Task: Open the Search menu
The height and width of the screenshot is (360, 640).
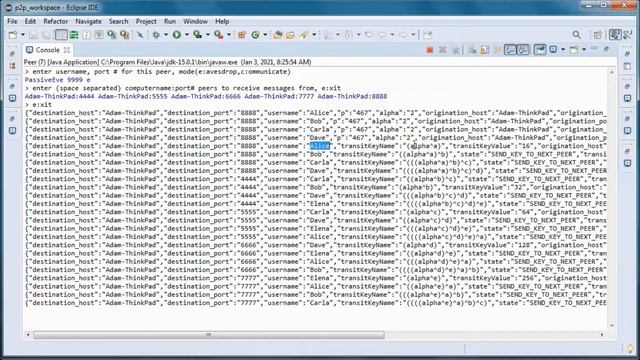Action: click(x=118, y=21)
